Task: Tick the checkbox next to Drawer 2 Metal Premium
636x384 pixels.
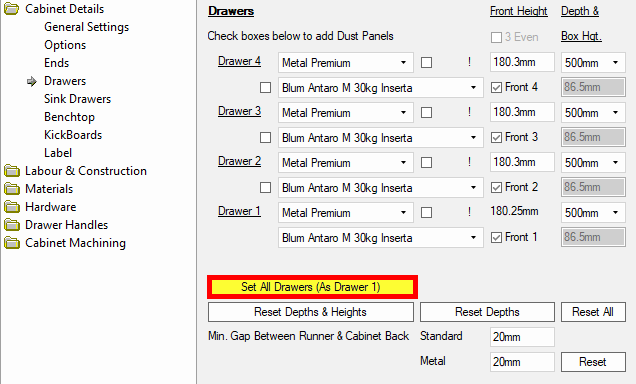Action: pyautogui.click(x=426, y=163)
